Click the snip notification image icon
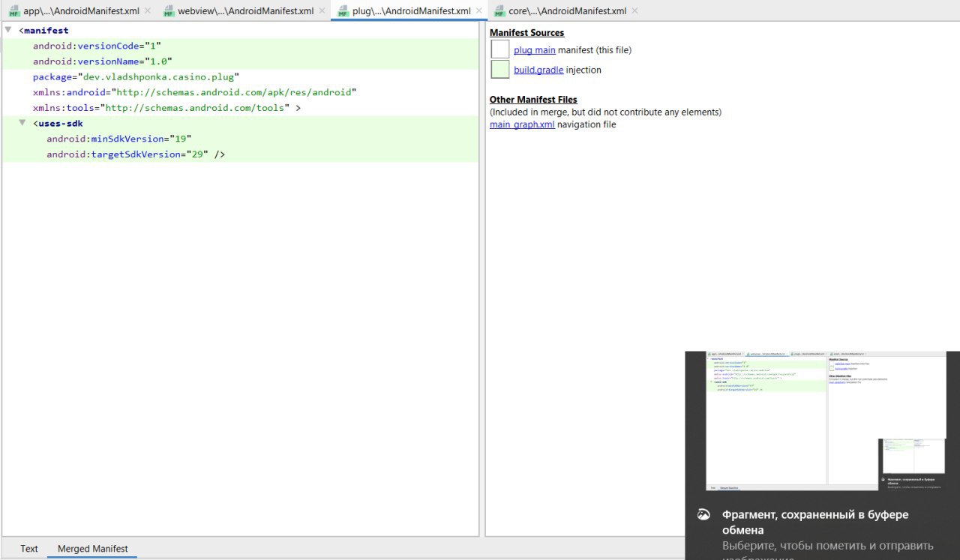The width and height of the screenshot is (960, 560). pyautogui.click(x=703, y=515)
